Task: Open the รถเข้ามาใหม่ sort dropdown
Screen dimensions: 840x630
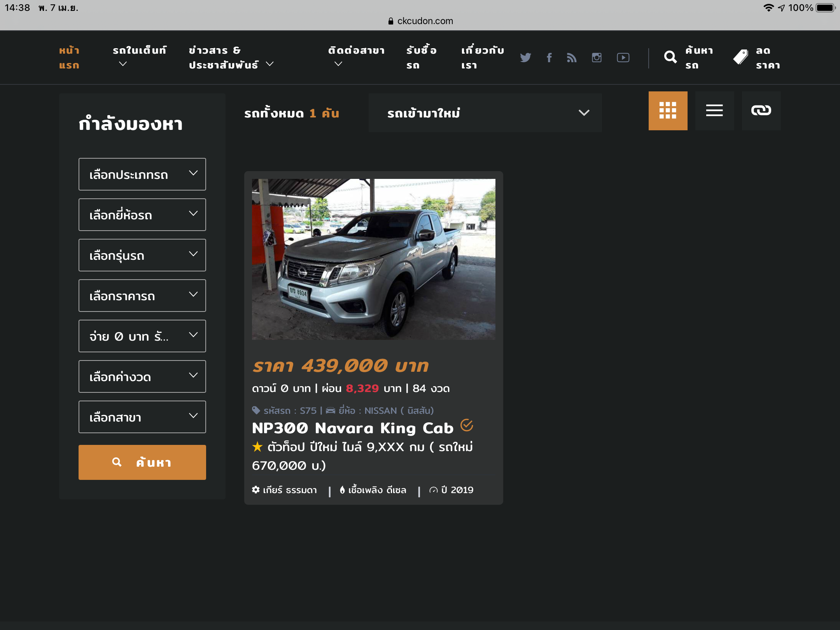Action: tap(485, 113)
